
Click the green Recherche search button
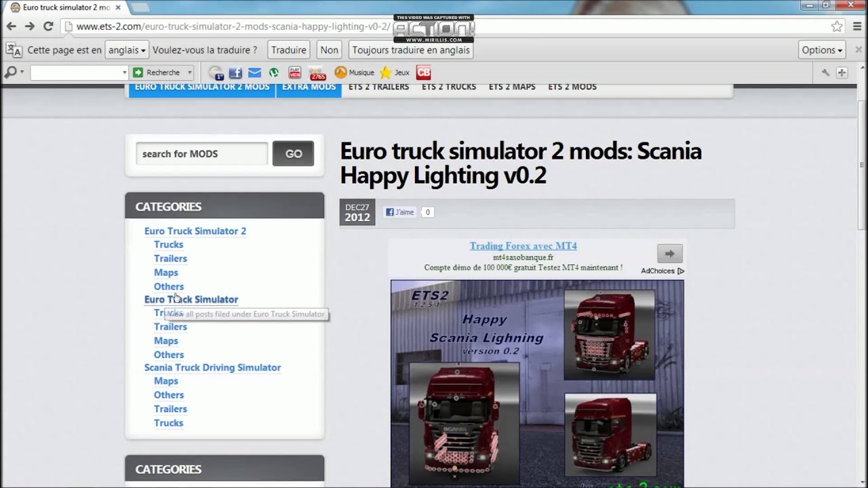(x=157, y=73)
